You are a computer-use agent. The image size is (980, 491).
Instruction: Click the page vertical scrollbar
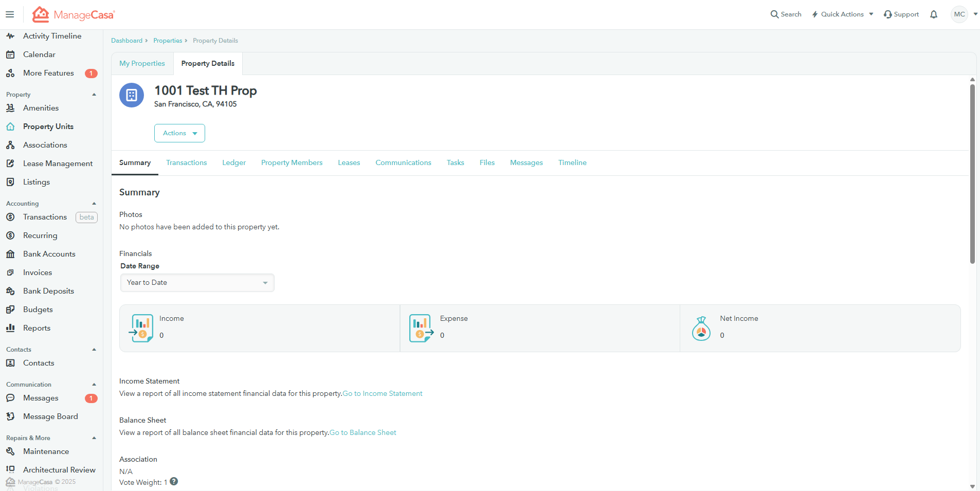[972, 175]
